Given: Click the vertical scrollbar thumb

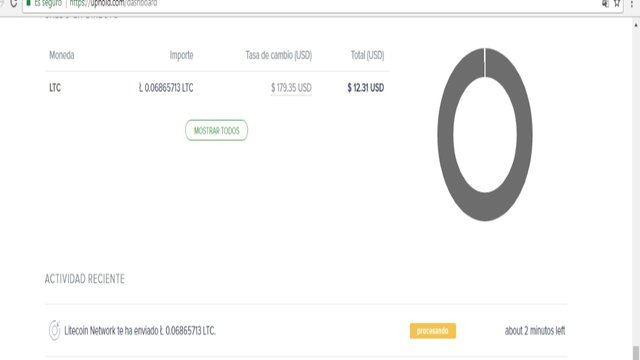Looking at the screenshot, I should (636, 353).
